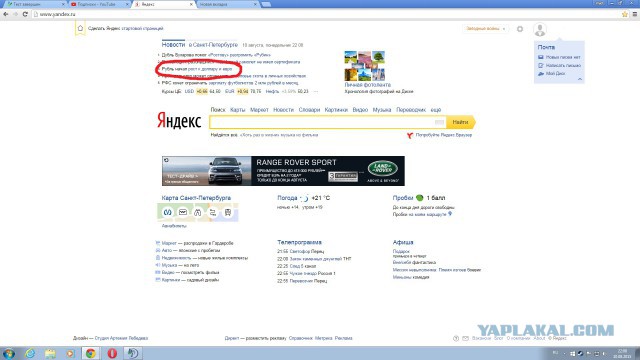Click the Range Rover Sport banner
The height and width of the screenshot is (360, 640).
pyautogui.click(x=283, y=171)
